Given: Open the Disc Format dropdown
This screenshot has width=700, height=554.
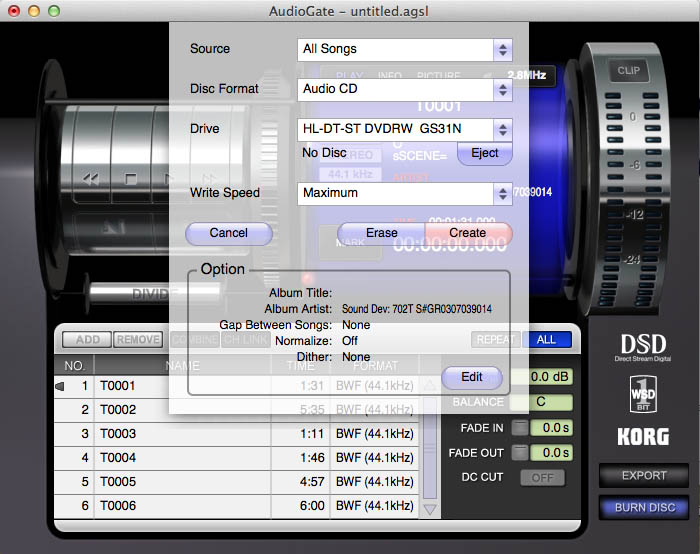Looking at the screenshot, I should [405, 89].
